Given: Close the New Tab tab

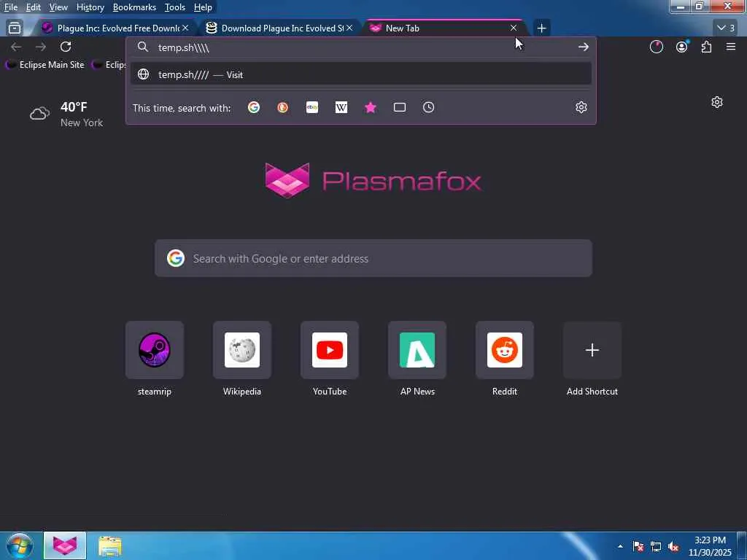Looking at the screenshot, I should pyautogui.click(x=514, y=28).
